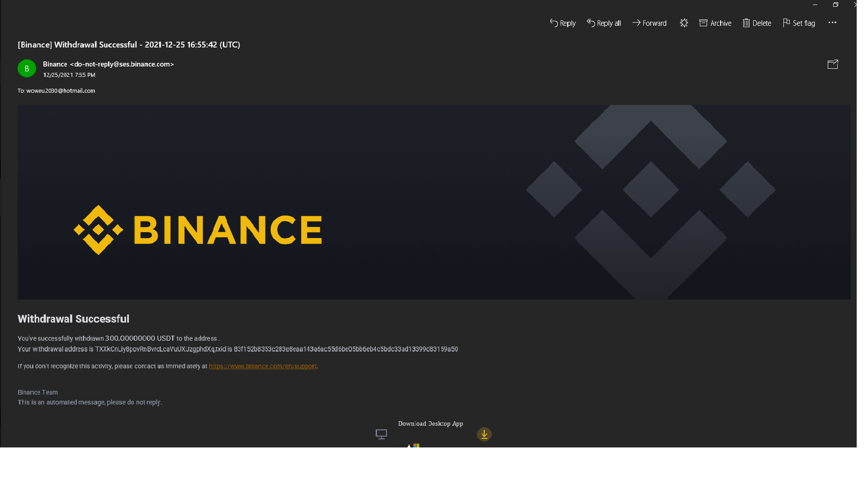Click the yellow download arrow icon
The height and width of the screenshot is (485, 868).
click(x=484, y=434)
